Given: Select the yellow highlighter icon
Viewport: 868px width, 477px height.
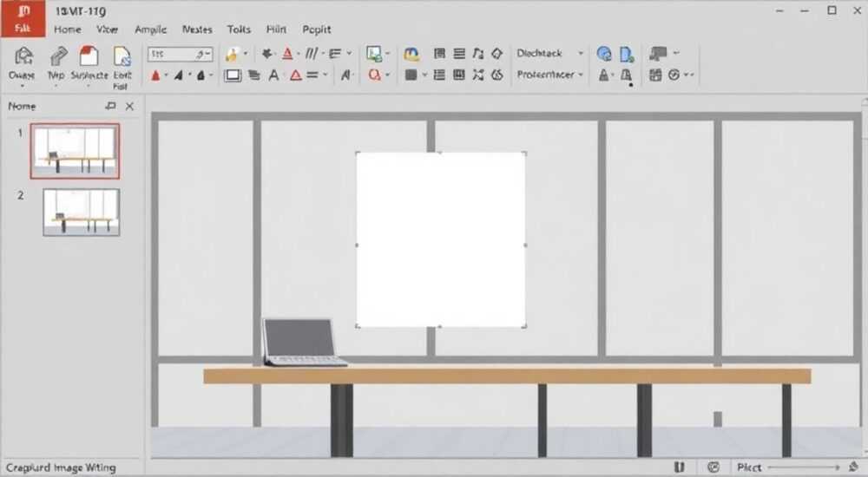Looking at the screenshot, I should [232, 55].
